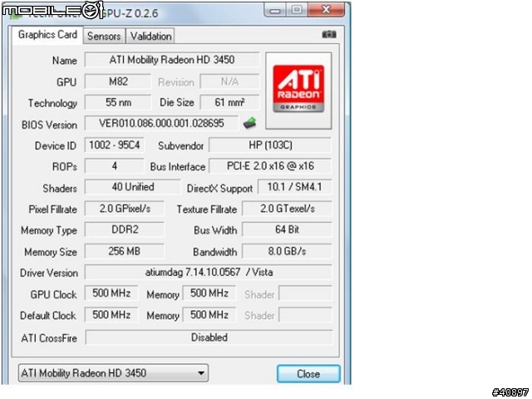The image size is (532, 399).
Task: Switch to the Sensors tab
Action: click(104, 36)
